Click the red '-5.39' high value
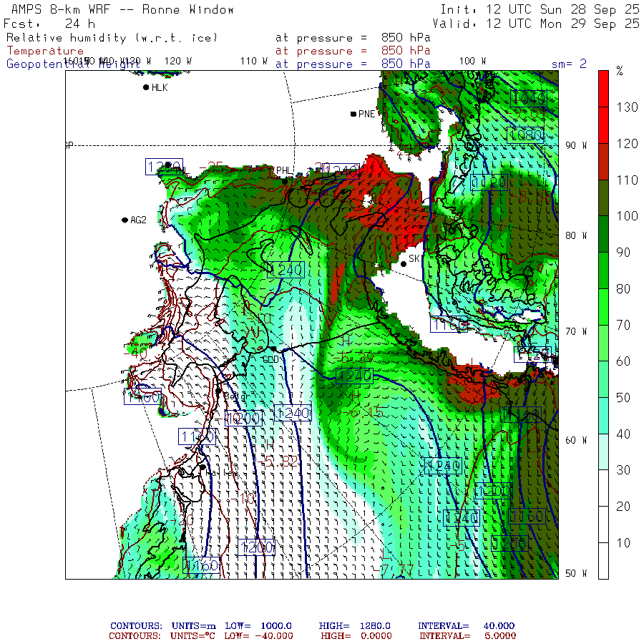 tap(353, 357)
